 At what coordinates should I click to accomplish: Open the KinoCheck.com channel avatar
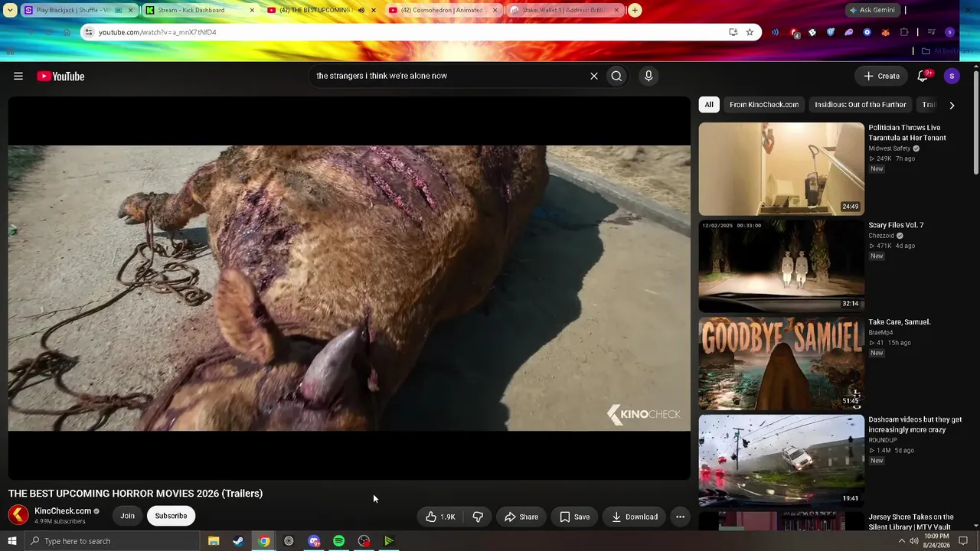(x=18, y=515)
